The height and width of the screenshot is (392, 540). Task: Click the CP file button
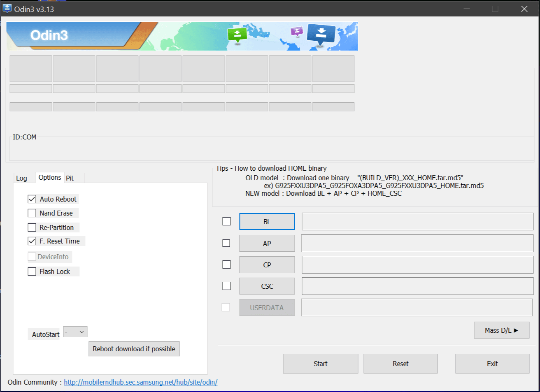(x=267, y=265)
